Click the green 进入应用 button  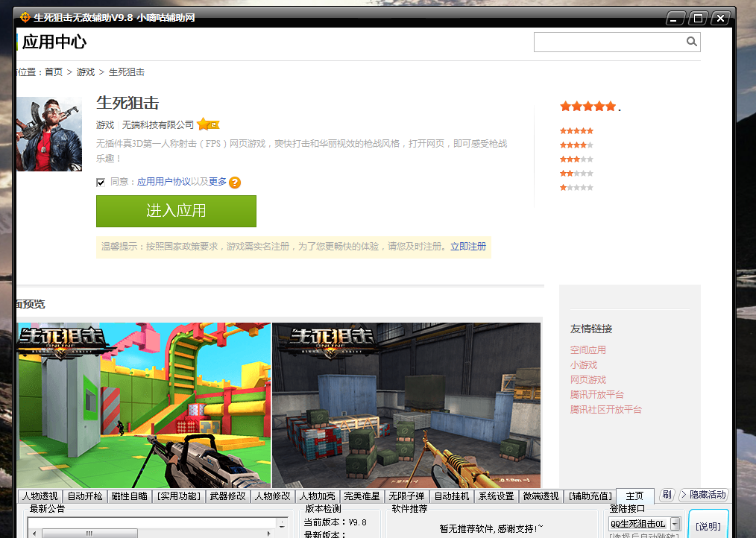click(176, 211)
